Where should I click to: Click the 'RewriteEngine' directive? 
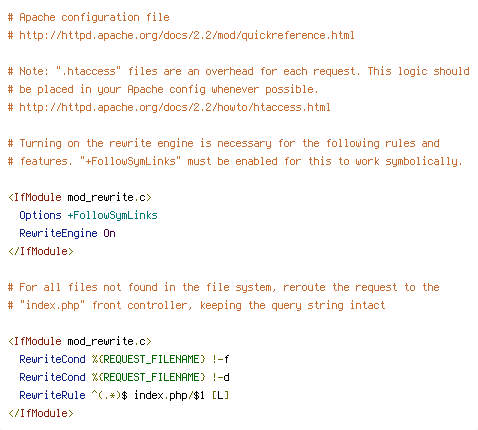tap(58, 233)
